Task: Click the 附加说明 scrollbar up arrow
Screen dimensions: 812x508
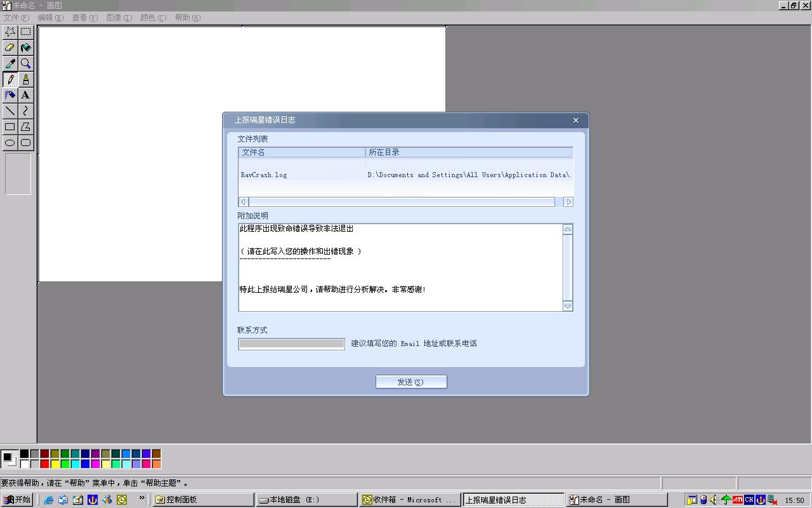Action: tap(568, 229)
